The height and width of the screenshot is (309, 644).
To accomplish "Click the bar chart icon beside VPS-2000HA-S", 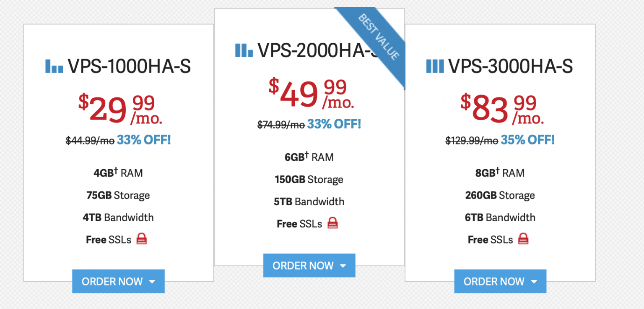I will tap(244, 50).
